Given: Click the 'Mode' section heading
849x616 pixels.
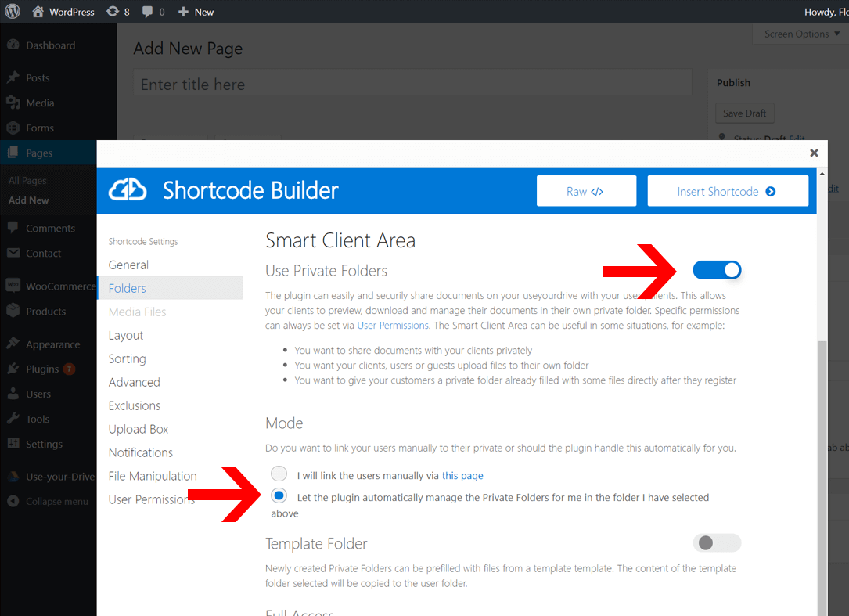Looking at the screenshot, I should tap(284, 423).
